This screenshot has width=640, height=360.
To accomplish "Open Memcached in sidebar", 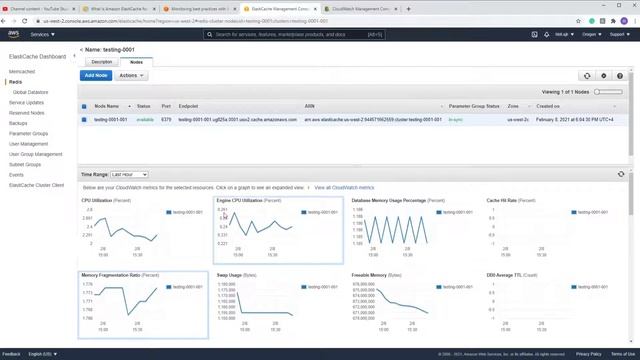I will (22, 71).
